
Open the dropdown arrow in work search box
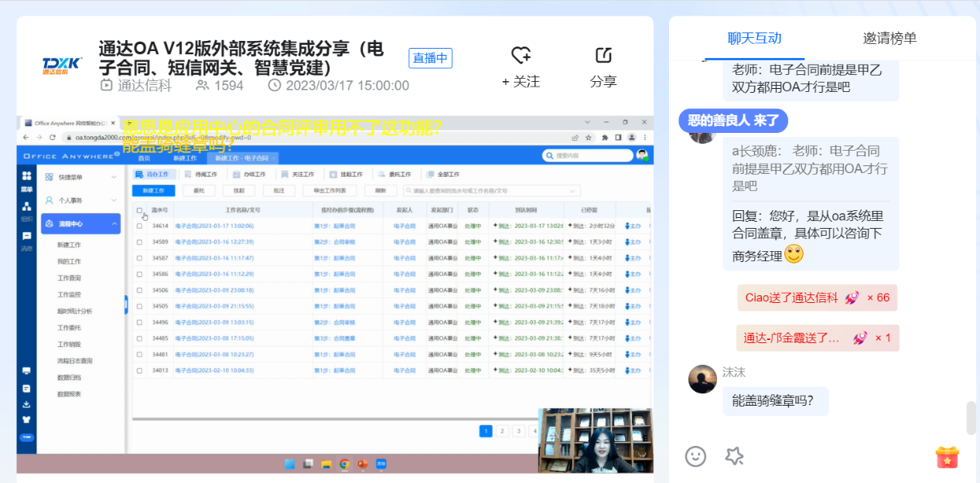[x=573, y=190]
